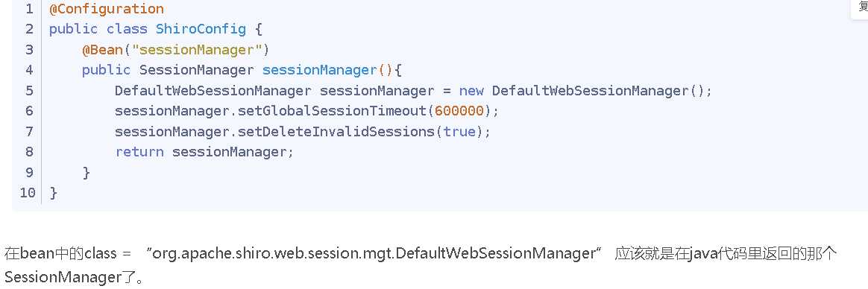This screenshot has height=289, width=868.
Task: Click the @Bean annotation on line 3
Action: pos(102,50)
